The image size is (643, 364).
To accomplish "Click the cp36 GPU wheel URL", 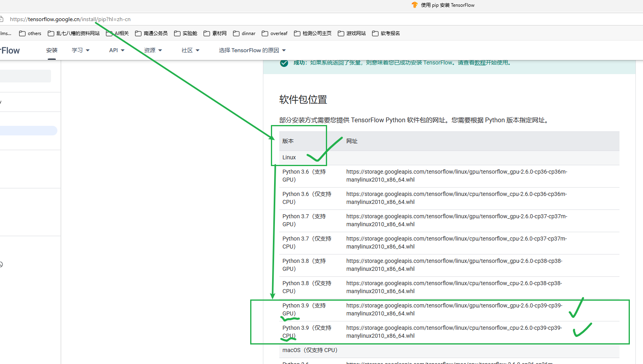I will [457, 176].
